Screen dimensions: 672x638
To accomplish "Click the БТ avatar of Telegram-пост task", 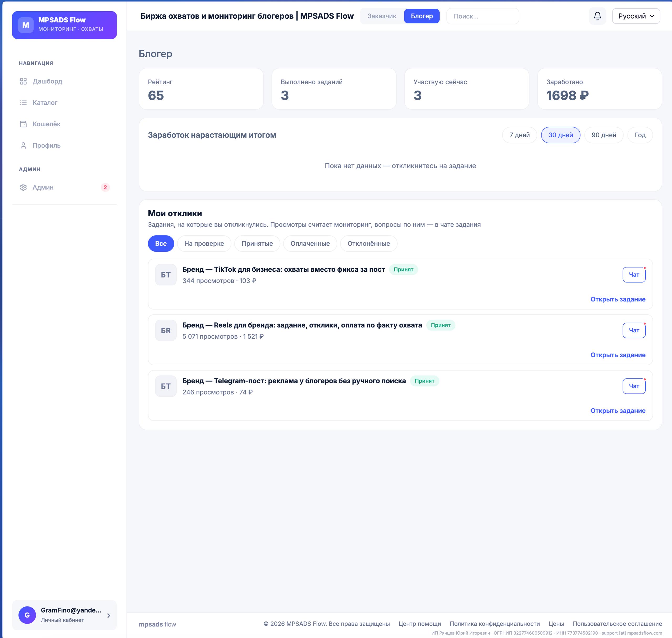I will click(166, 386).
